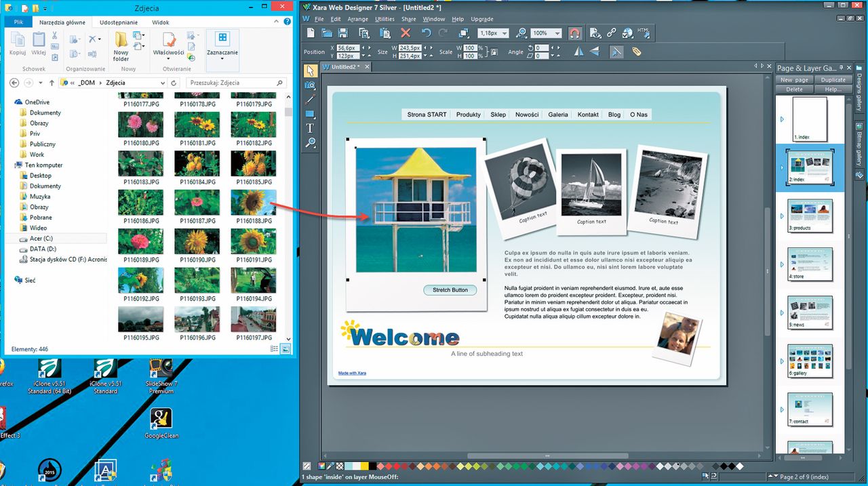The image size is (868, 486).
Task: Click the Export HTML icon
Action: coord(644,33)
